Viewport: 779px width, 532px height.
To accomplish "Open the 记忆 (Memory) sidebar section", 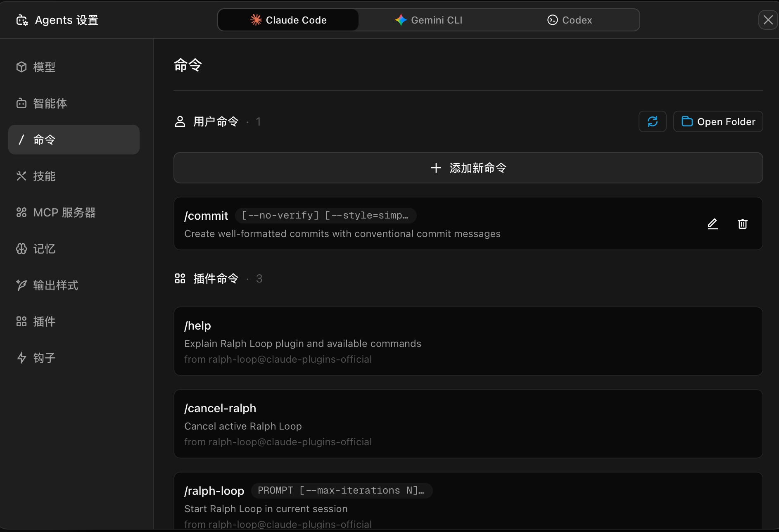I will pos(44,249).
